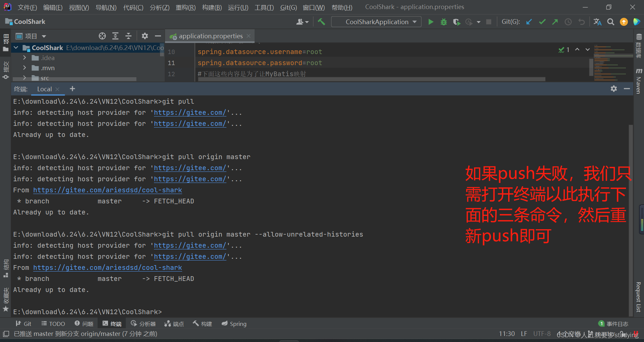The height and width of the screenshot is (342, 644).
Task: Click the inspection checkmark widget showing 1
Action: click(x=564, y=50)
